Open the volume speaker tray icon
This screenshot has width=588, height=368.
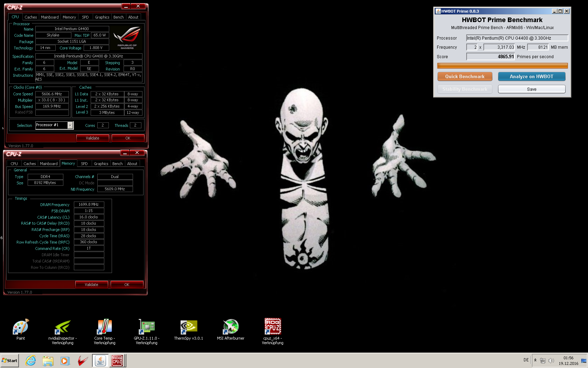(x=551, y=361)
